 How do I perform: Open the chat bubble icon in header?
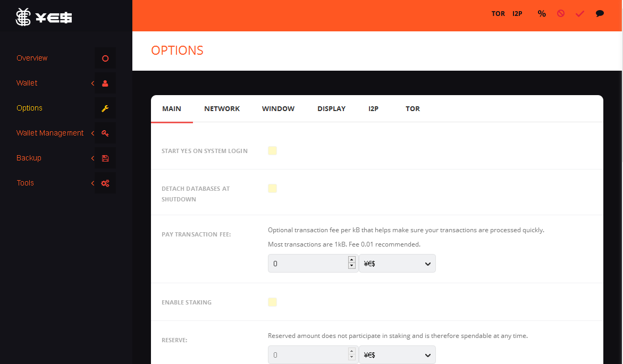click(600, 13)
